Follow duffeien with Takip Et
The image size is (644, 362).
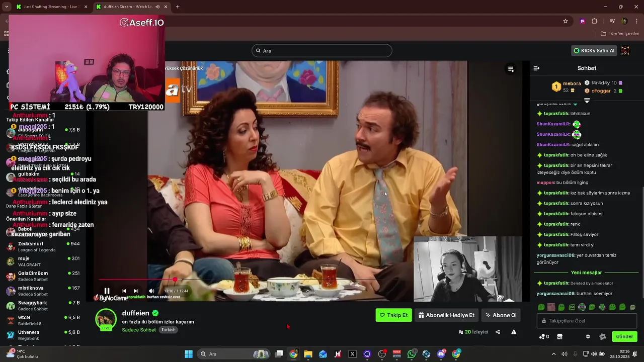coord(393,315)
